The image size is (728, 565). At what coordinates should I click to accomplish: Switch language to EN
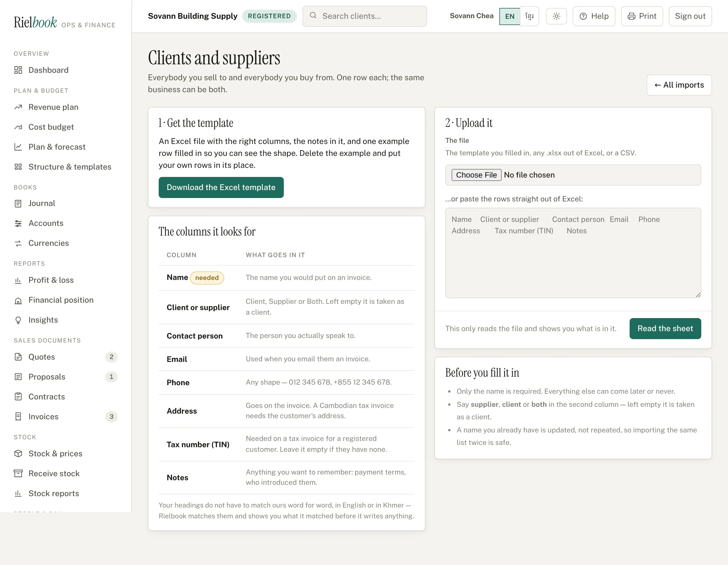(x=510, y=16)
